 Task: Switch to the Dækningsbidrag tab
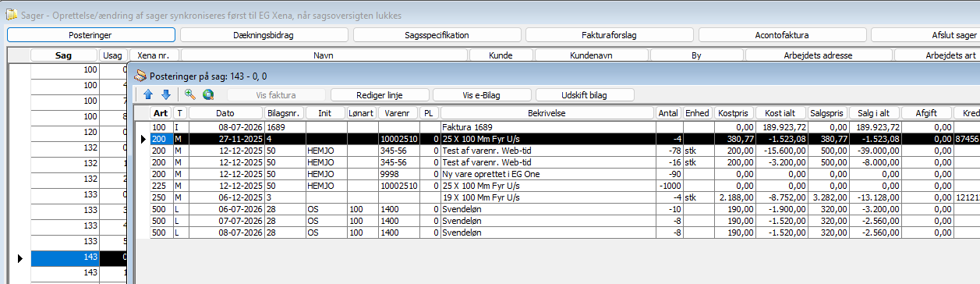(x=264, y=35)
